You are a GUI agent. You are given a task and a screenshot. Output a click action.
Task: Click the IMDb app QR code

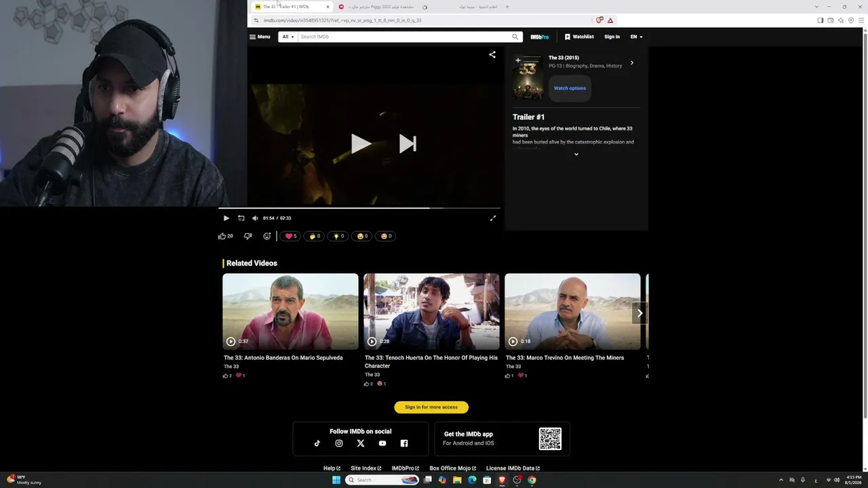coord(550,439)
